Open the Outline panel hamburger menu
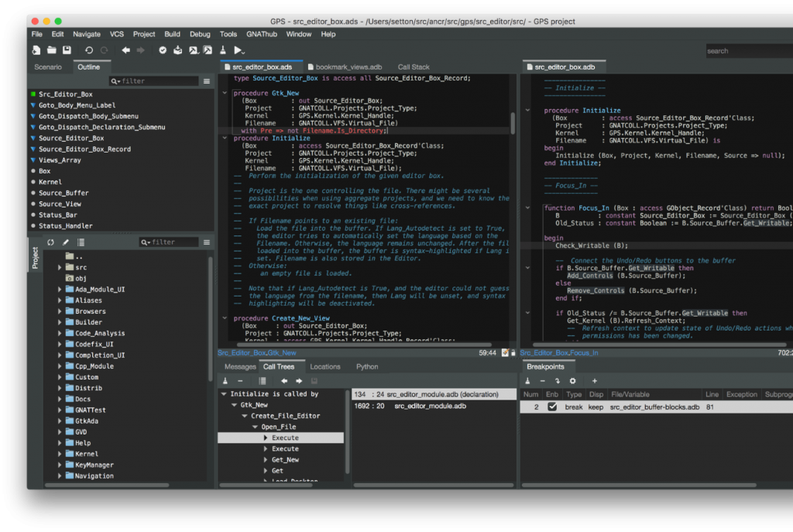Viewport: 793px width, 532px height. tap(207, 81)
